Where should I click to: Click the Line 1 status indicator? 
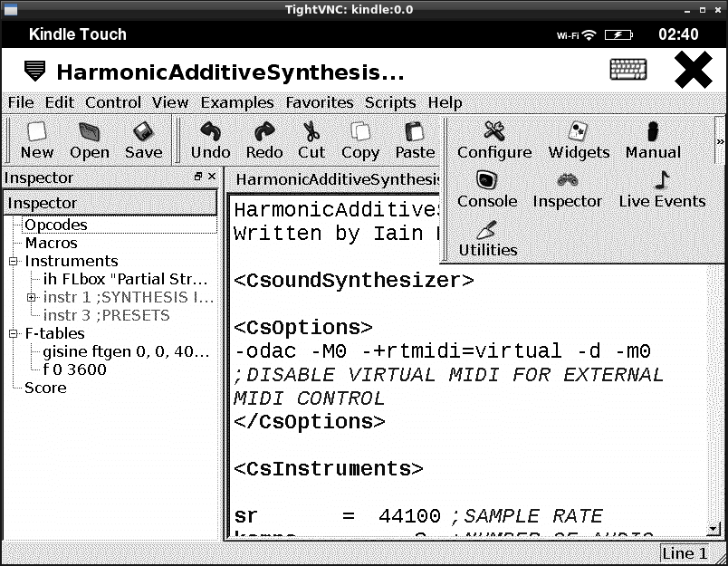tap(685, 553)
